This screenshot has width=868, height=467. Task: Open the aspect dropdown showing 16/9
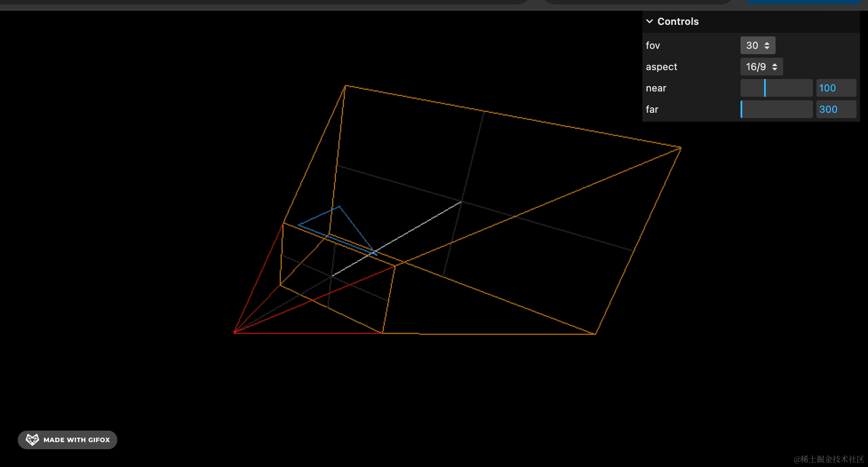point(761,67)
